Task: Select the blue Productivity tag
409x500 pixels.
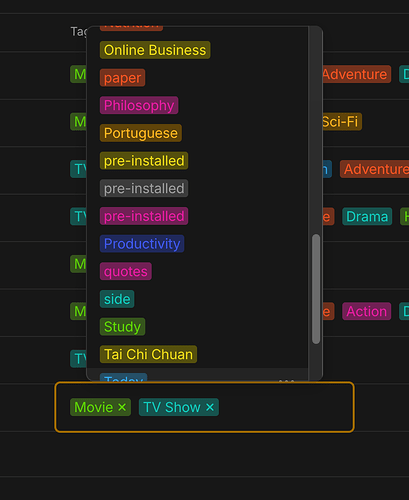Action: pos(142,244)
